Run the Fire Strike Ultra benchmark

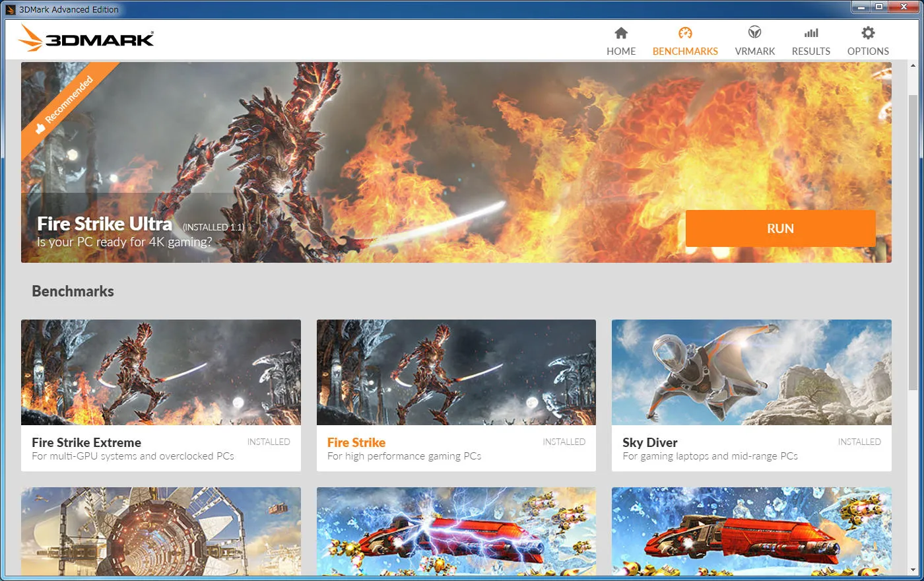pos(780,228)
